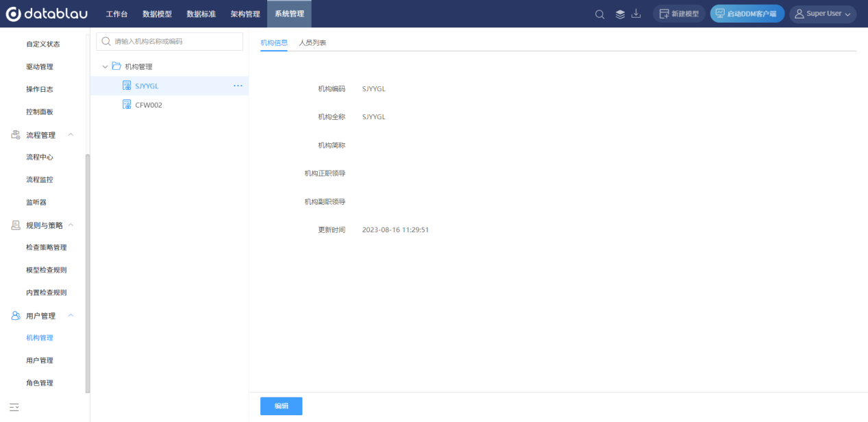
Task: Open the 数据模型 top menu
Action: click(157, 14)
